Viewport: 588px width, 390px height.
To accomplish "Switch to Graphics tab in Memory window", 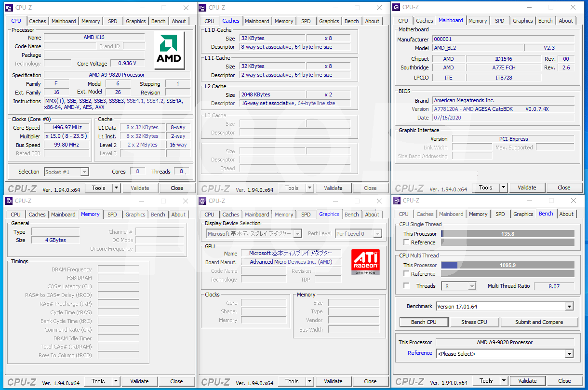I will [x=135, y=215].
